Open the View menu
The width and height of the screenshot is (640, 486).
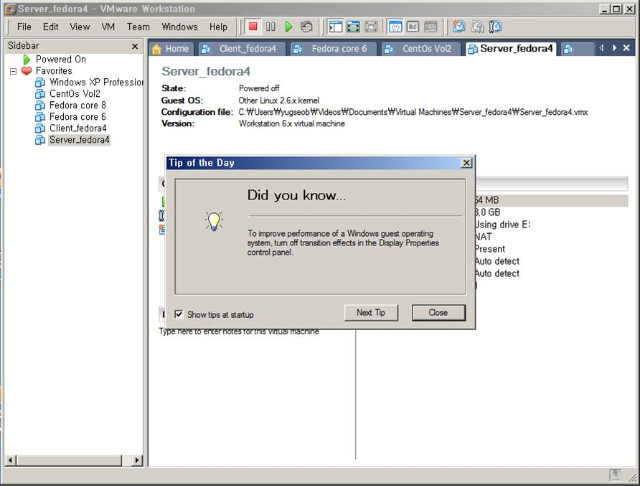pyautogui.click(x=80, y=27)
